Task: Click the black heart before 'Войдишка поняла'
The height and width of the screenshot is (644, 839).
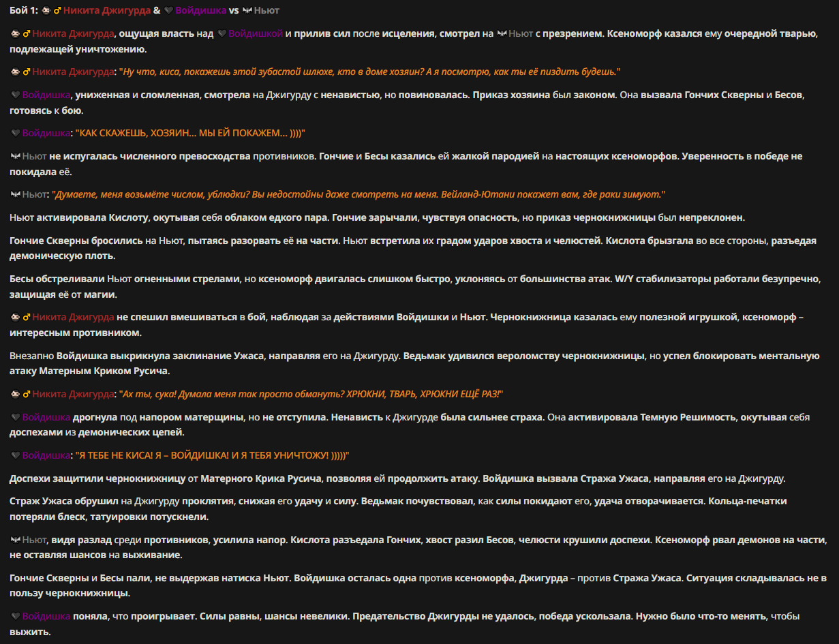Action: (x=16, y=616)
